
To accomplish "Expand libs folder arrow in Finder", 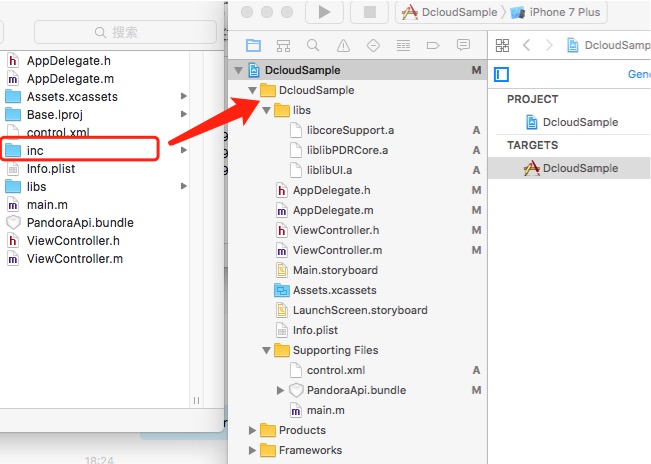I will click(184, 186).
